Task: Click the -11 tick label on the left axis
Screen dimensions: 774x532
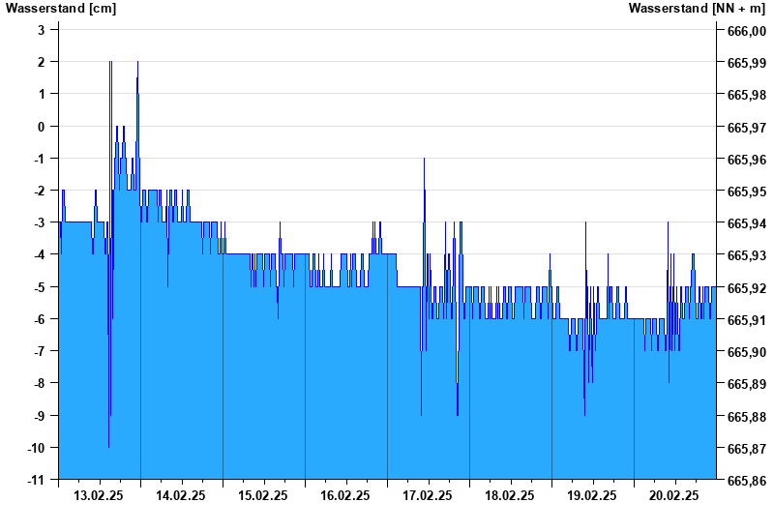Action: point(36,480)
